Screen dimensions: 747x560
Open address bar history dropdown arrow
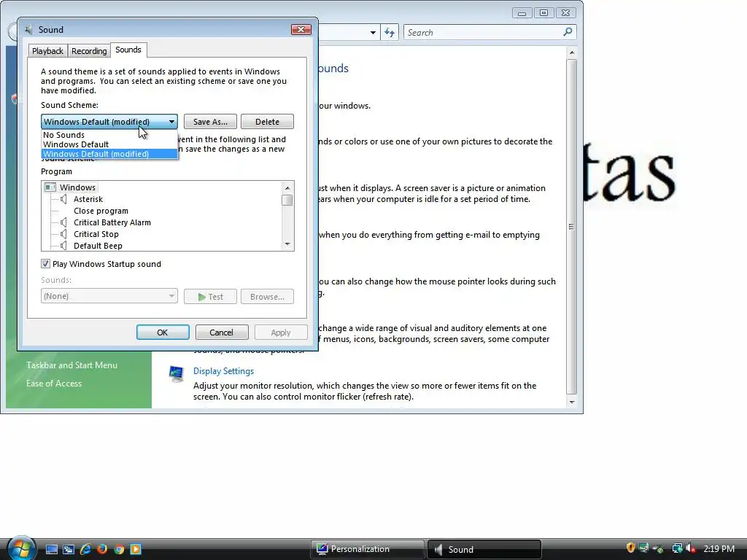[x=373, y=32]
